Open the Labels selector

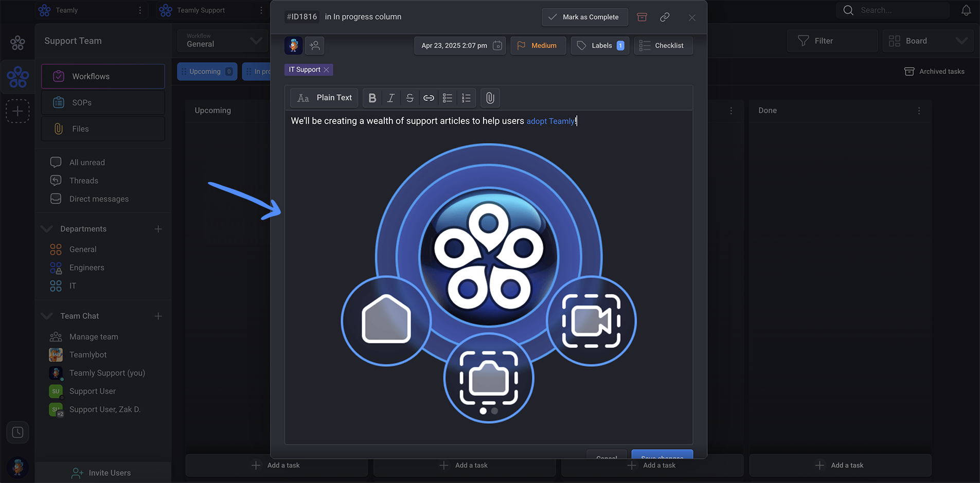coord(600,45)
